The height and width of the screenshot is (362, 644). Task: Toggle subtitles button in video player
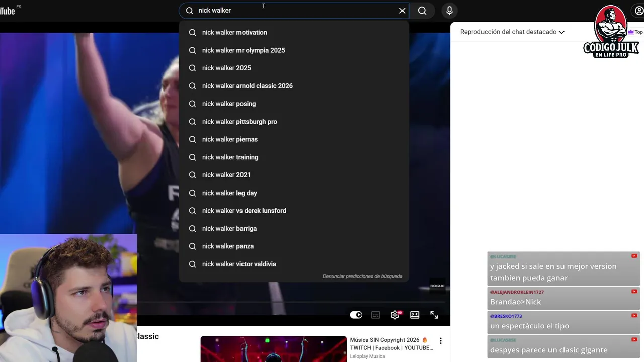(375, 315)
